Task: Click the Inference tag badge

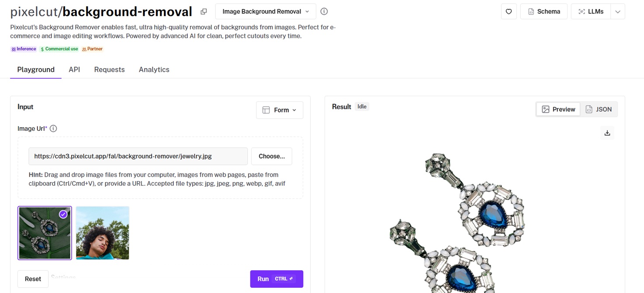Action: pyautogui.click(x=24, y=49)
